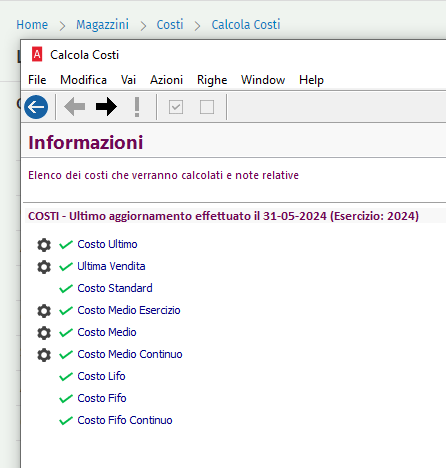The height and width of the screenshot is (468, 446).
Task: Open Magazzini breadcrumb link
Action: [102, 25]
